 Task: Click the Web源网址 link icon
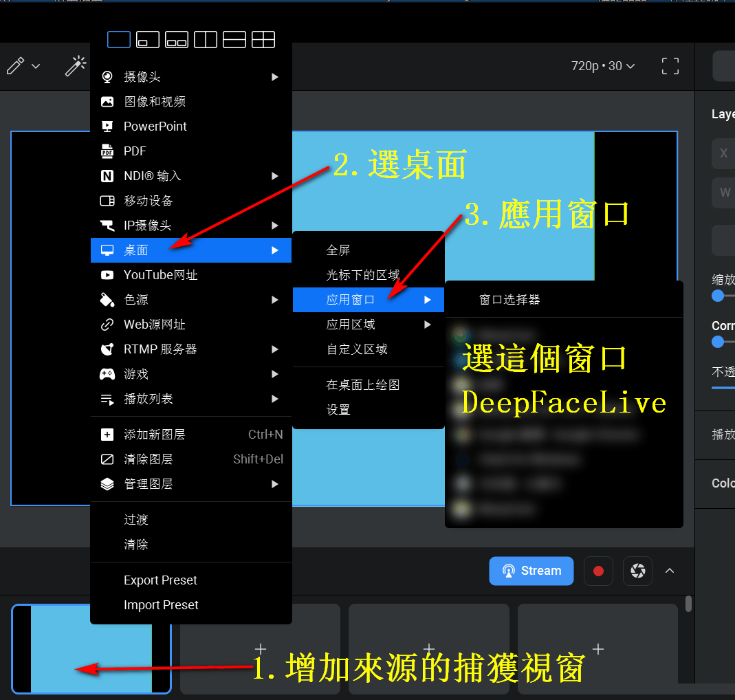[x=107, y=325]
